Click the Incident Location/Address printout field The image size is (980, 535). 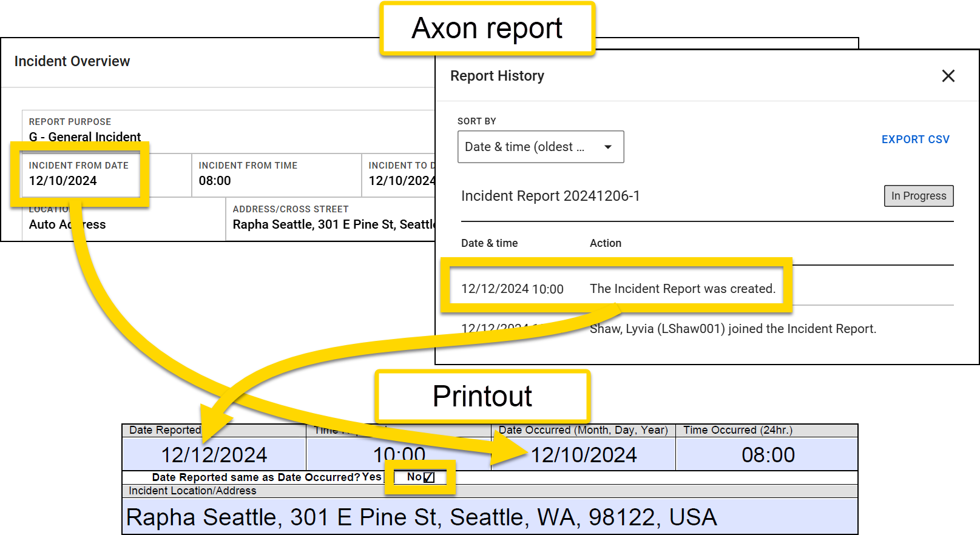489,517
